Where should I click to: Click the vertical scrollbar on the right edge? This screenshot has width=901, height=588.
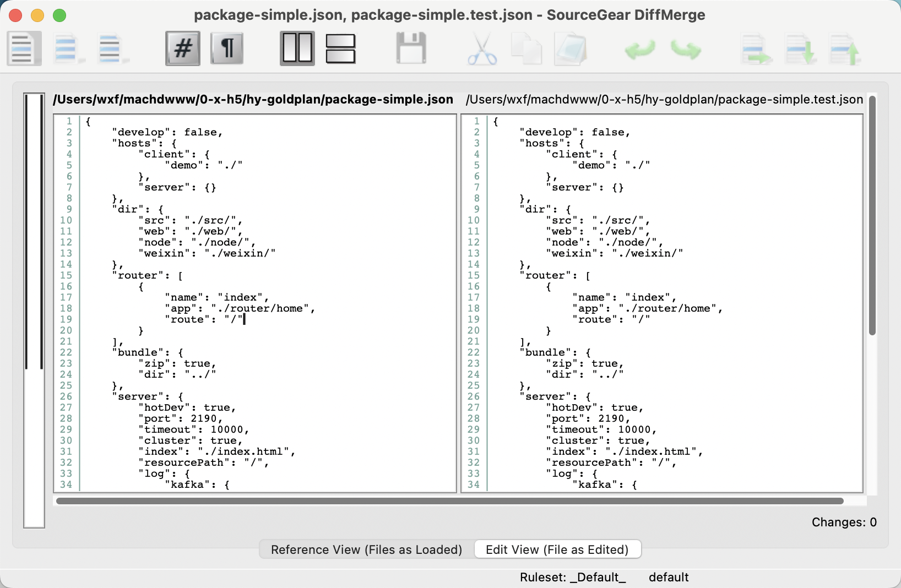tap(872, 215)
